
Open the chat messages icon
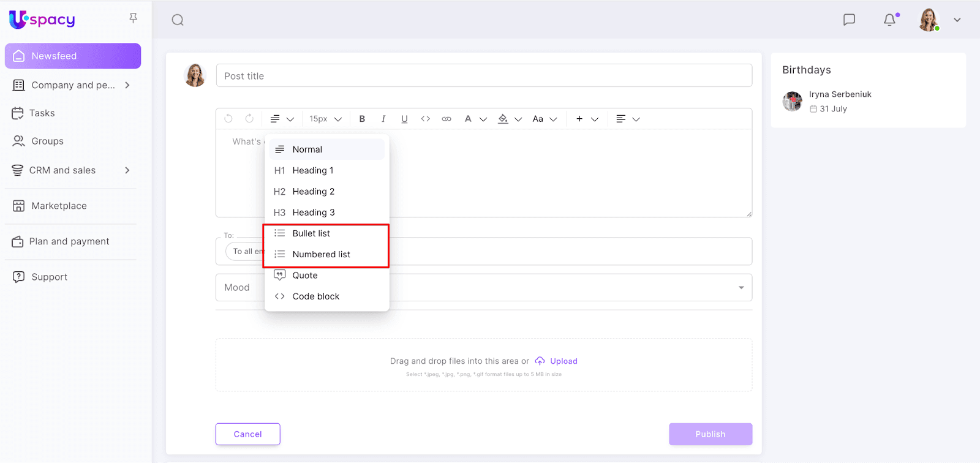[849, 20]
